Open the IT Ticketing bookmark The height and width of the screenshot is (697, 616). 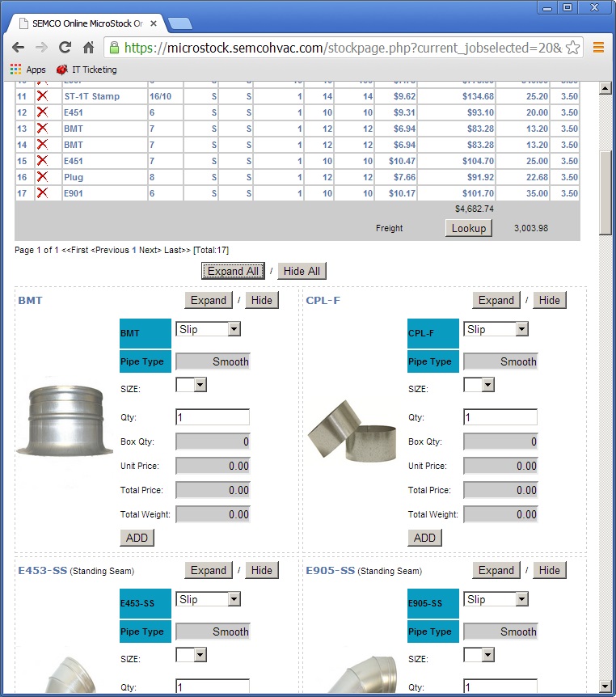pos(86,70)
